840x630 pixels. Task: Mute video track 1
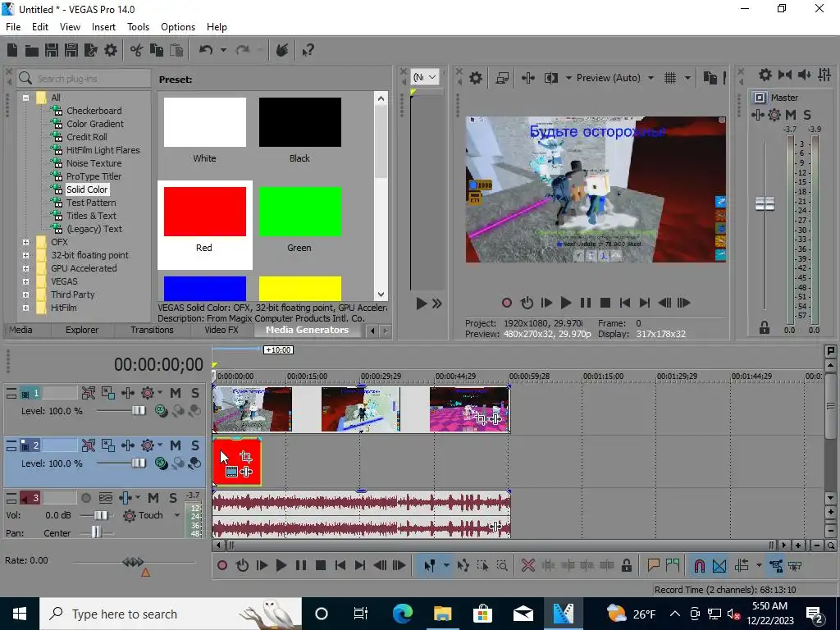[x=176, y=393]
